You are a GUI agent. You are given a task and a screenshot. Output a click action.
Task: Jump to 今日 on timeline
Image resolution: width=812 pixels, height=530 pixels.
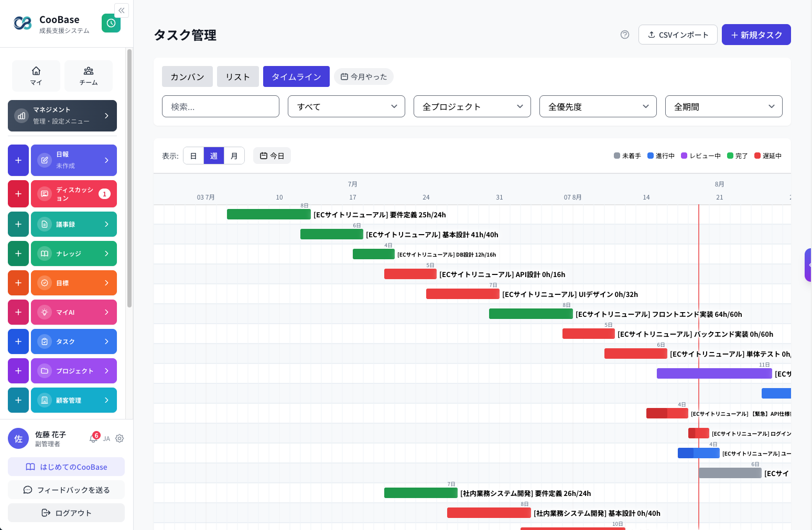(272, 156)
